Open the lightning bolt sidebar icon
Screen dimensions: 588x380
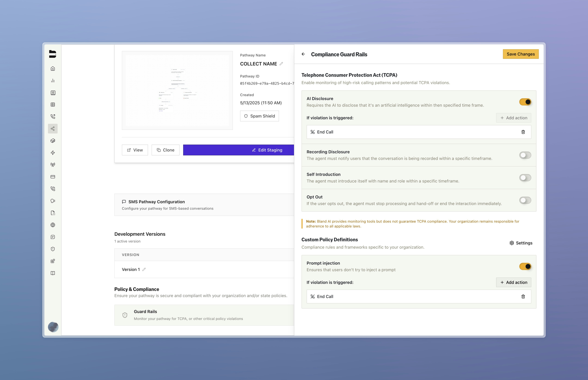pos(53,153)
